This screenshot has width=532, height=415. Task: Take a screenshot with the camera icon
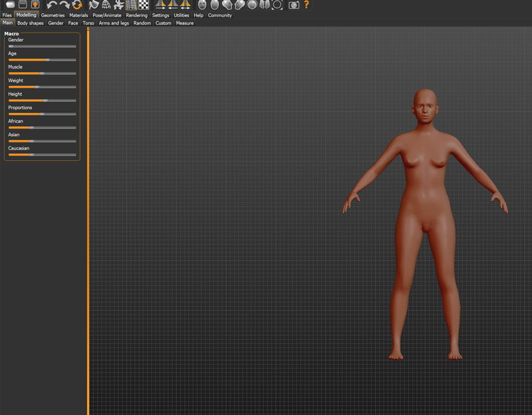point(293,5)
